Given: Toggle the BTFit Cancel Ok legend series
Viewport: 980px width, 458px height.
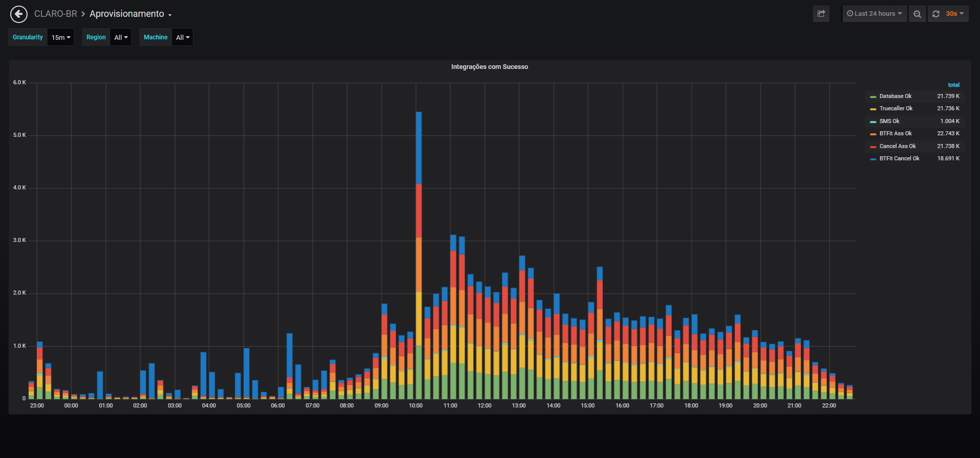Looking at the screenshot, I should tap(899, 158).
